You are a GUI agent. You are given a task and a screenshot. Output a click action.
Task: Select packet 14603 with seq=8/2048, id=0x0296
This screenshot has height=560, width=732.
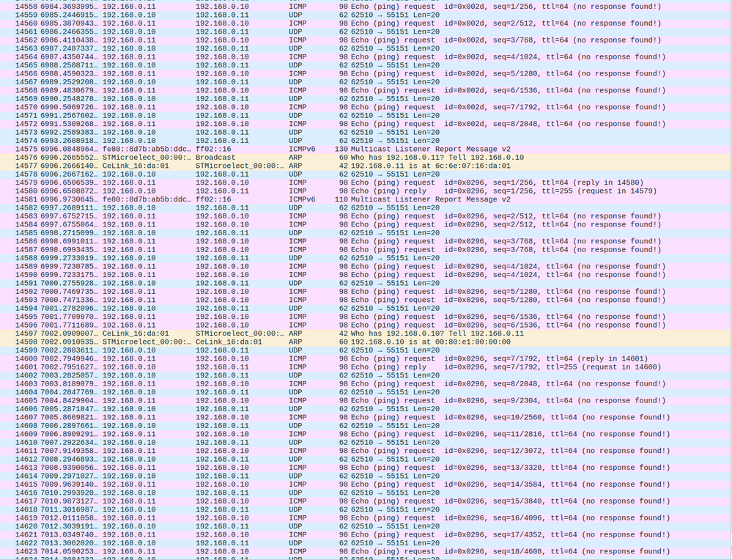point(366,384)
